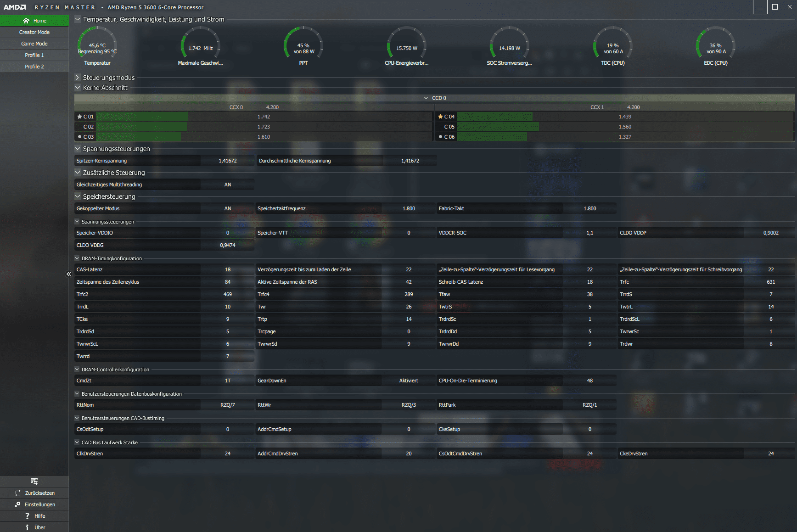
Task: Collapse CAD Bus Laufwerk Stärke subsection
Action: (77, 442)
